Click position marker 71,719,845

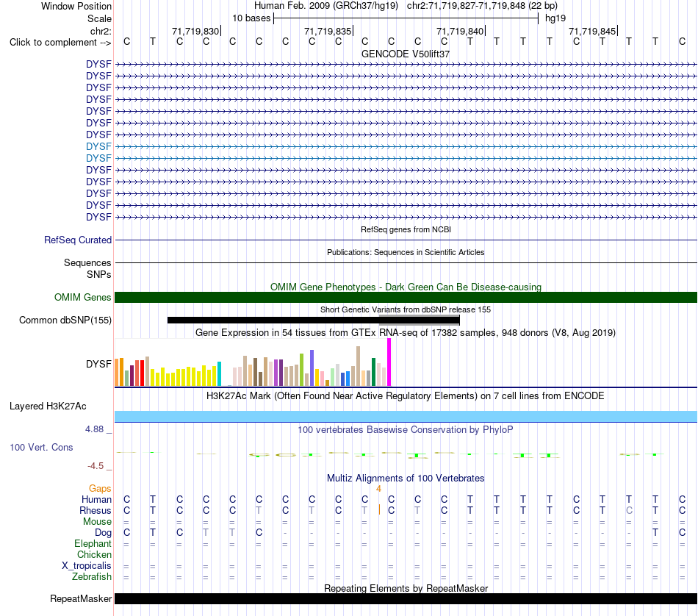[x=592, y=31]
